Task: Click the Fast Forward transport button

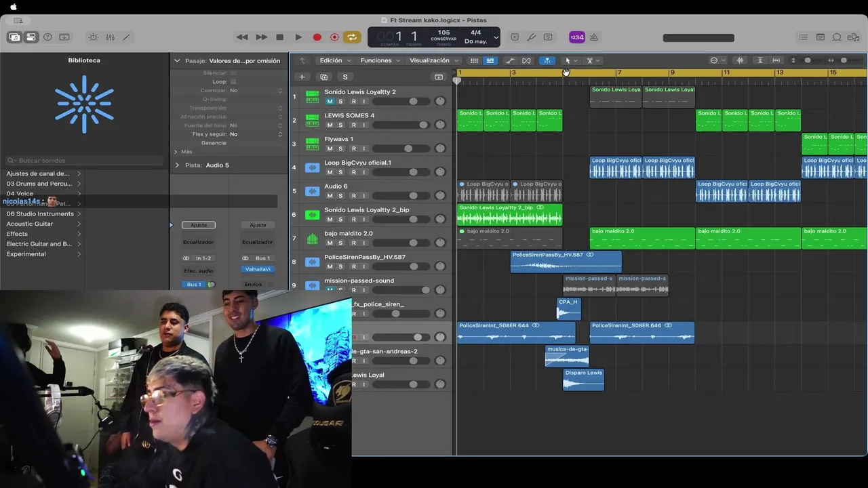Action: (261, 37)
